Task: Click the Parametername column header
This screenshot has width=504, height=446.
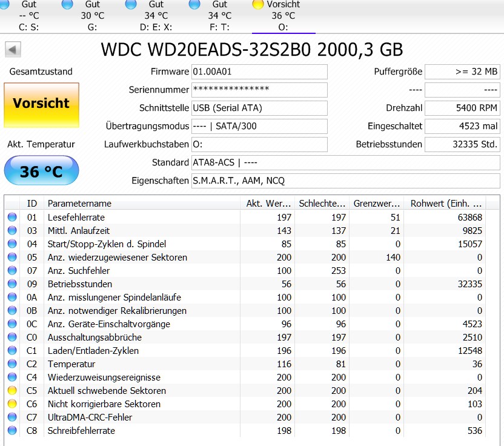Action: coord(142,204)
